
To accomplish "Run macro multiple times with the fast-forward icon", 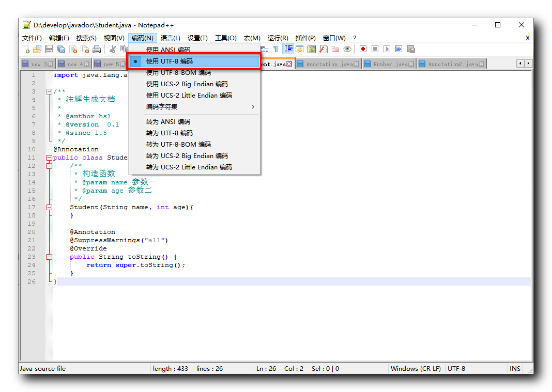I will point(398,49).
